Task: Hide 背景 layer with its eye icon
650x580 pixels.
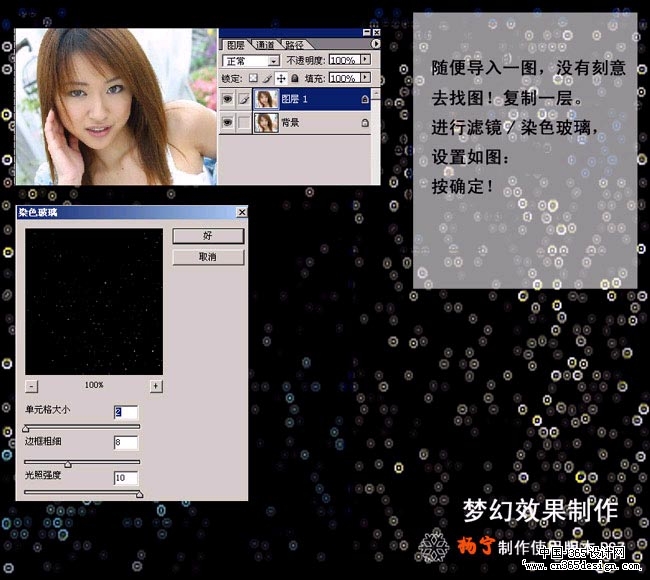Action: [x=228, y=123]
